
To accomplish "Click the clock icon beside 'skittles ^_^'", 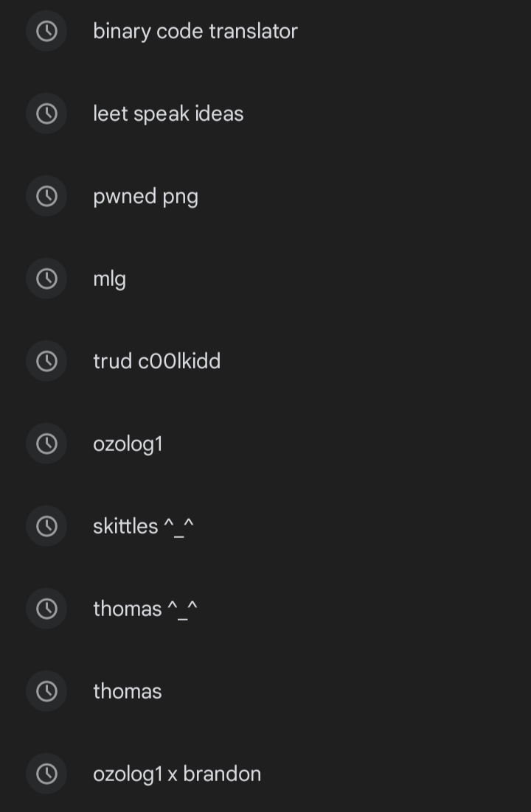I will point(46,526).
